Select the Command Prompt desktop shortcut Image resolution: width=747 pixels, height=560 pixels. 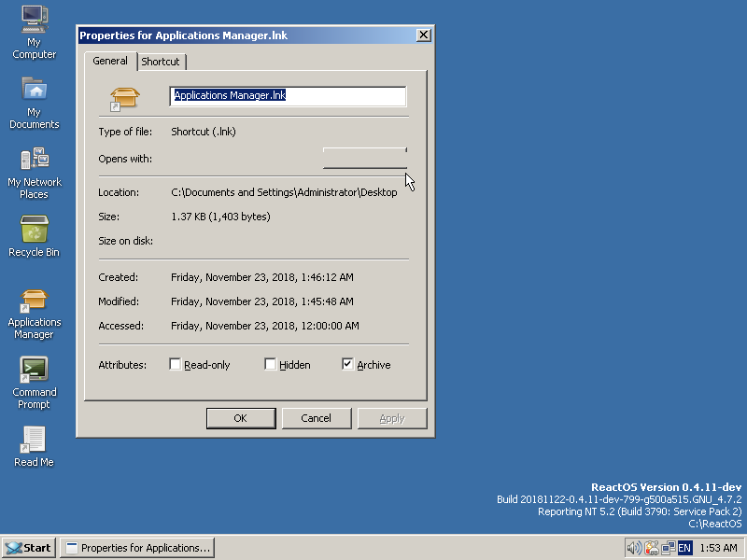pyautogui.click(x=35, y=383)
